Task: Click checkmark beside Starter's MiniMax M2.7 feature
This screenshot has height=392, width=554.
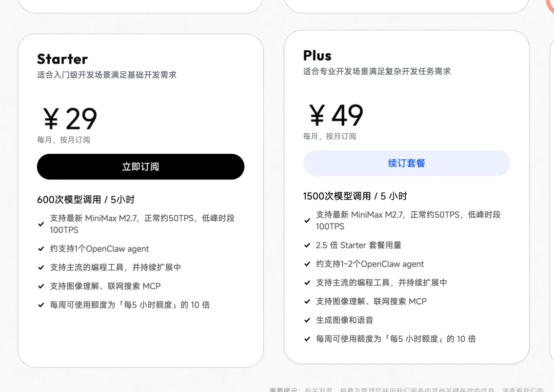Action: pyautogui.click(x=41, y=224)
